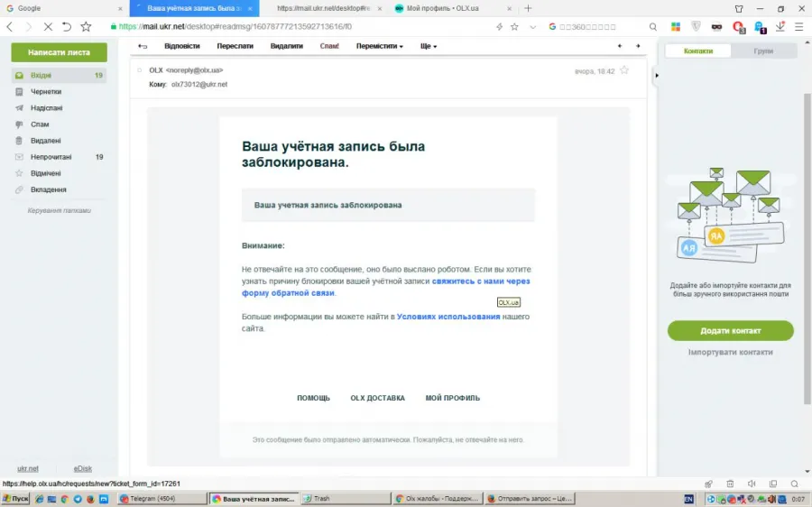Click the browser forward arrow
Image resolution: width=812 pixels, height=507 pixels.
(x=29, y=26)
